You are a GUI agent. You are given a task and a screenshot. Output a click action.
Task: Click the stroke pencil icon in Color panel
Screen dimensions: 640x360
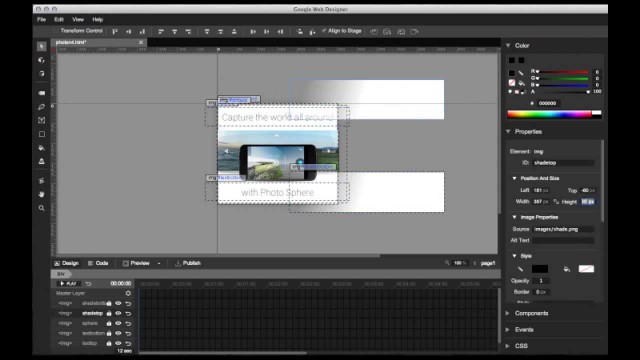(521, 73)
